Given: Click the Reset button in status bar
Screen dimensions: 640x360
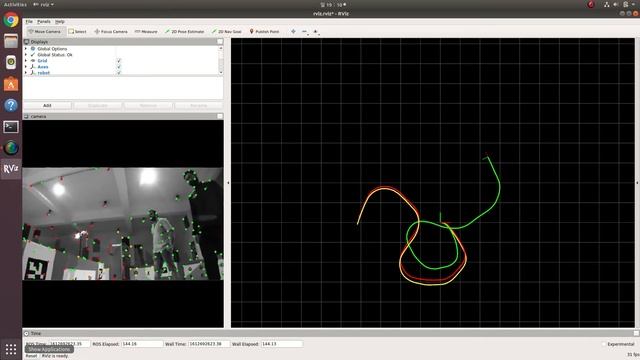Looking at the screenshot, I should (31, 356).
